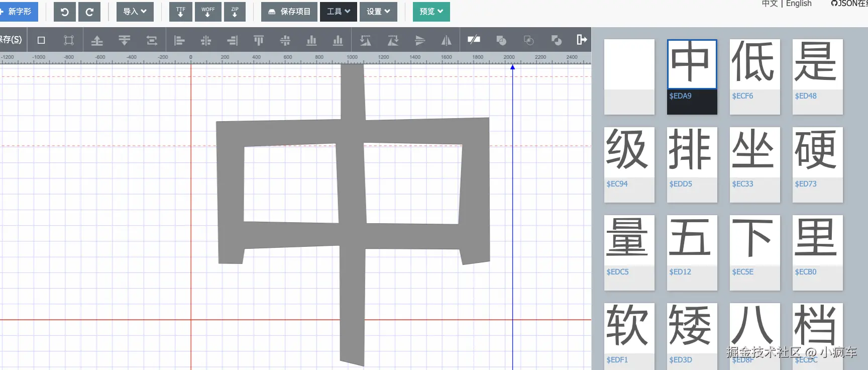Open the 工具 tools dropdown
The height and width of the screenshot is (370, 868).
[x=339, y=12]
